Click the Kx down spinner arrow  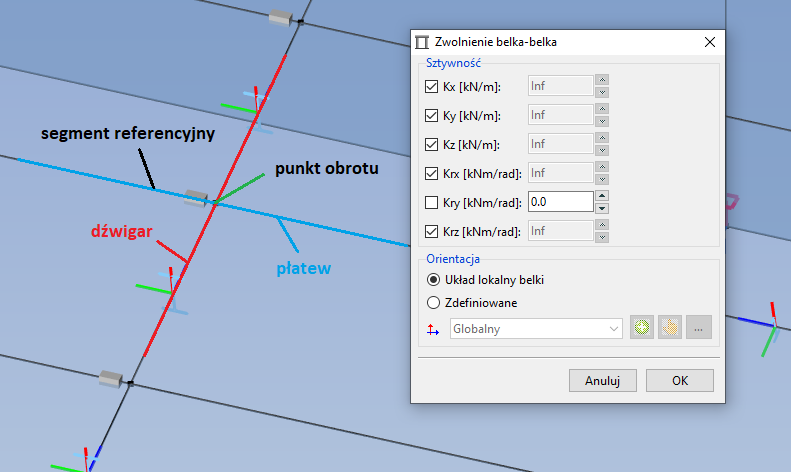click(602, 92)
